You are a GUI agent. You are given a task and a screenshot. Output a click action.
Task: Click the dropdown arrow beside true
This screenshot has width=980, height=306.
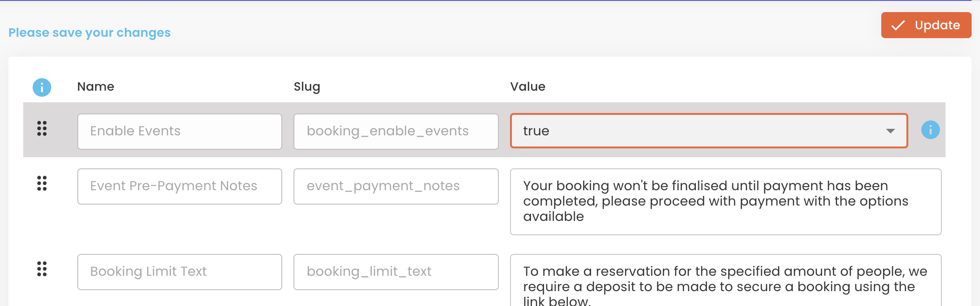point(890,131)
